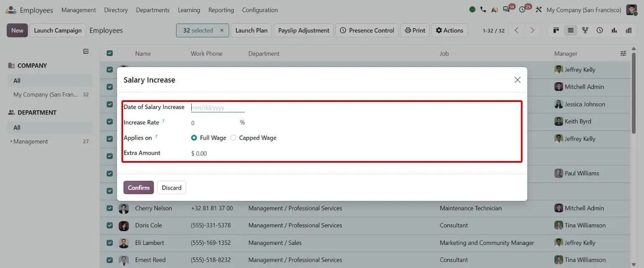Go to previous page of records
644x268 pixels.
pos(517,30)
